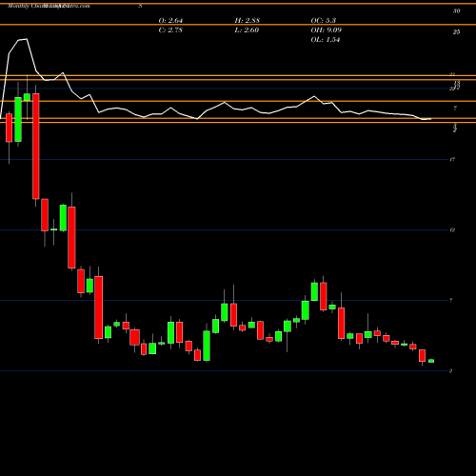Click the 30 price axis label
476x476 pixels.
point(456,11)
